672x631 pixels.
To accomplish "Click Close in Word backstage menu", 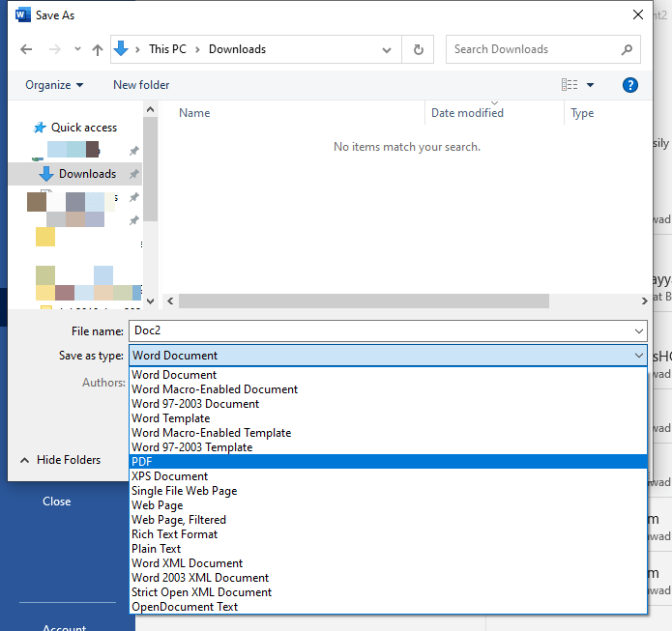I will (57, 502).
